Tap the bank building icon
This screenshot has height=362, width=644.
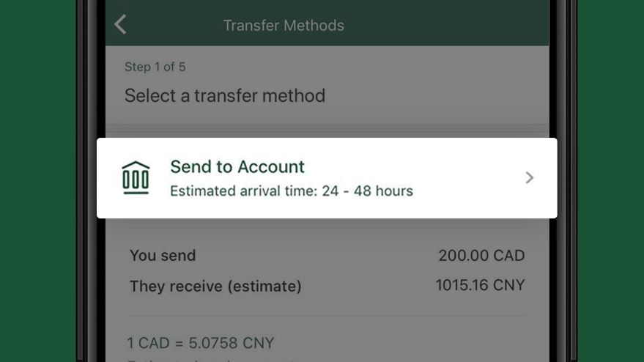[x=136, y=177]
